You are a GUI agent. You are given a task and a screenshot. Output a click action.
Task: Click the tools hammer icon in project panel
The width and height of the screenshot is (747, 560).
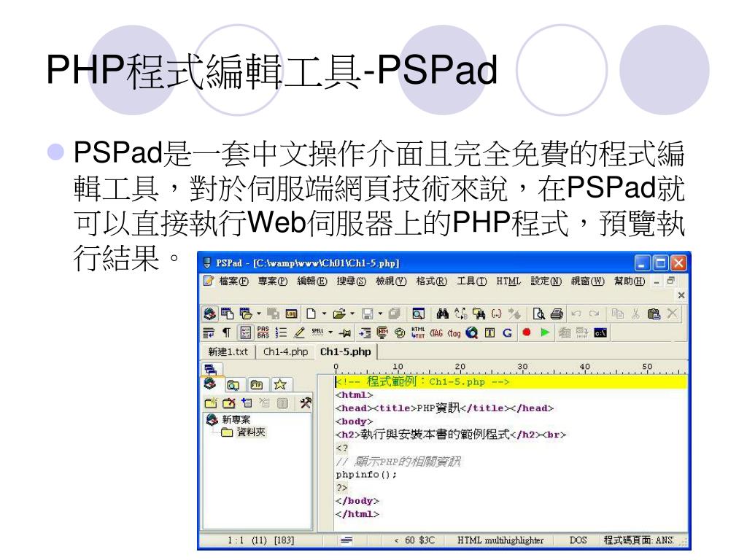tap(306, 402)
